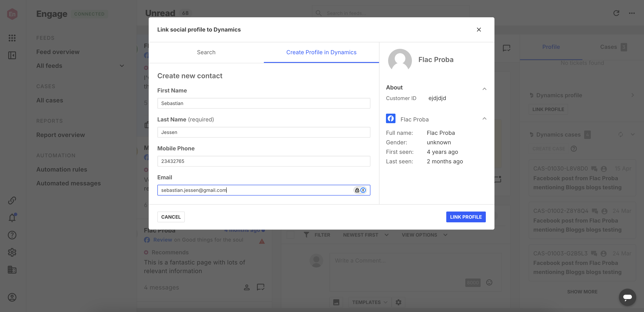Open the user account icon at sidebar bottom

coord(12,297)
